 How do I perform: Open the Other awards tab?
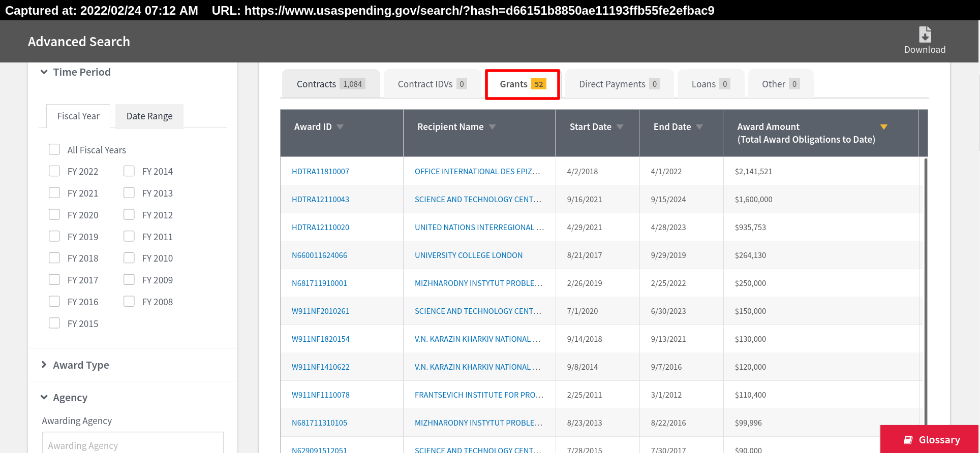point(781,84)
